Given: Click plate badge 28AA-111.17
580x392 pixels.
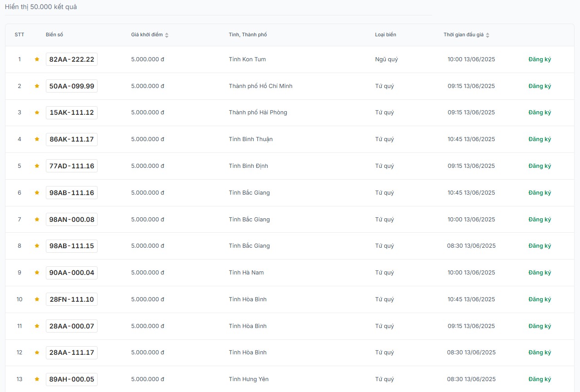Looking at the screenshot, I should (72, 353).
